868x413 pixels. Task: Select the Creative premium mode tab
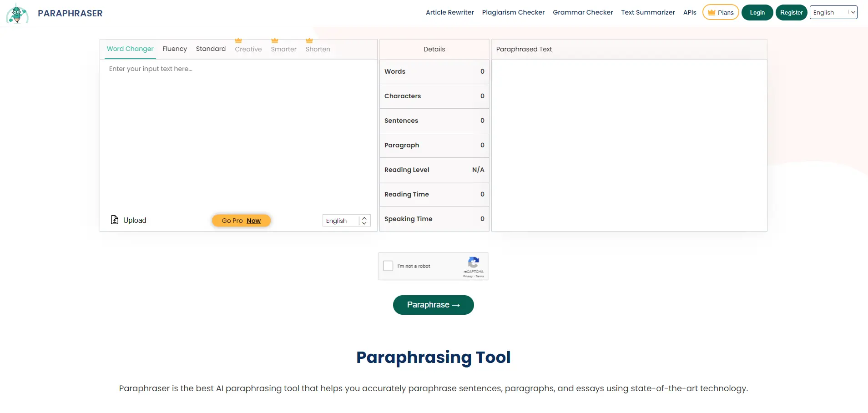(248, 49)
